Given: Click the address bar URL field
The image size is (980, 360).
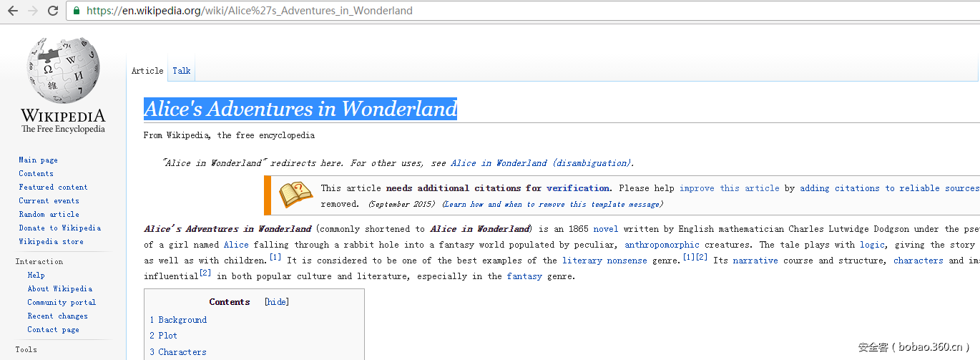Looking at the screenshot, I should pos(429,11).
